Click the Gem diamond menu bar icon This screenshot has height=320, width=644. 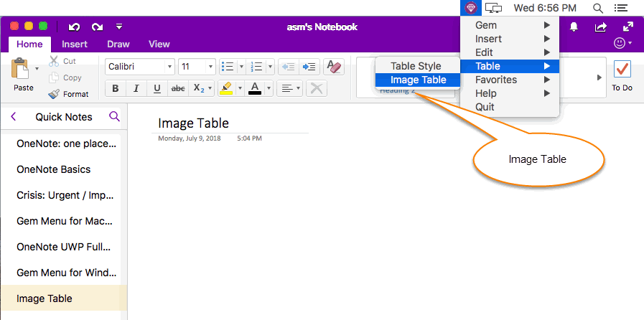click(470, 8)
